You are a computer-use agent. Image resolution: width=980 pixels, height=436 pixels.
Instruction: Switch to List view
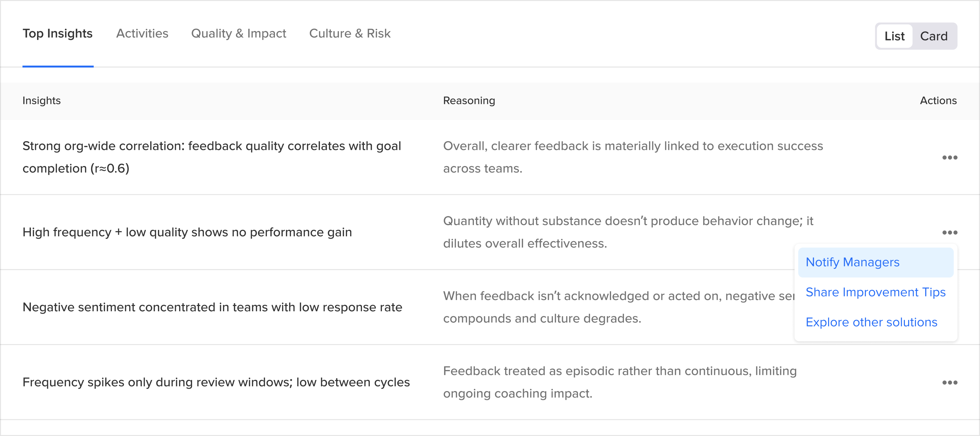coord(894,36)
